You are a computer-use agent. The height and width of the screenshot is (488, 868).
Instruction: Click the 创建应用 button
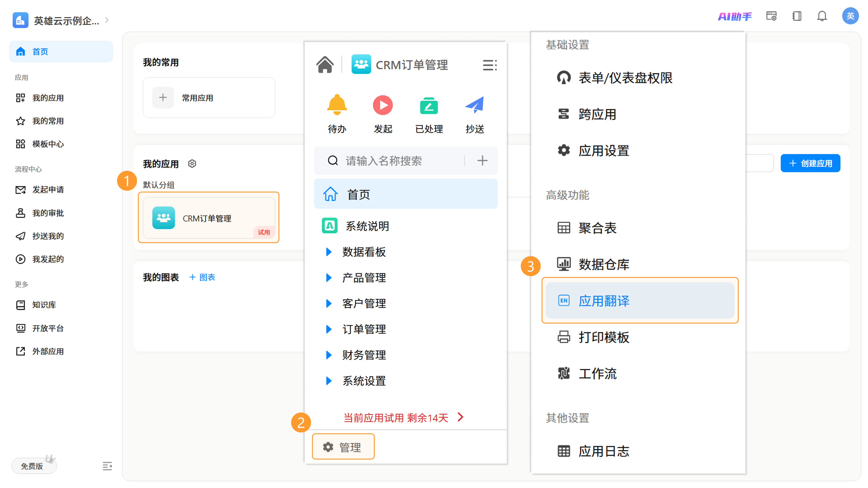[x=810, y=163]
